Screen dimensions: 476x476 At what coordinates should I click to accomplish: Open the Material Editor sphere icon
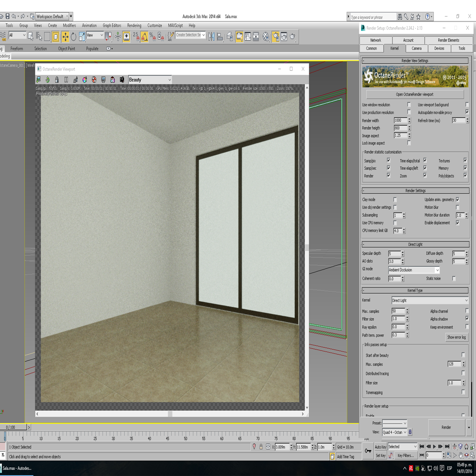click(266, 37)
